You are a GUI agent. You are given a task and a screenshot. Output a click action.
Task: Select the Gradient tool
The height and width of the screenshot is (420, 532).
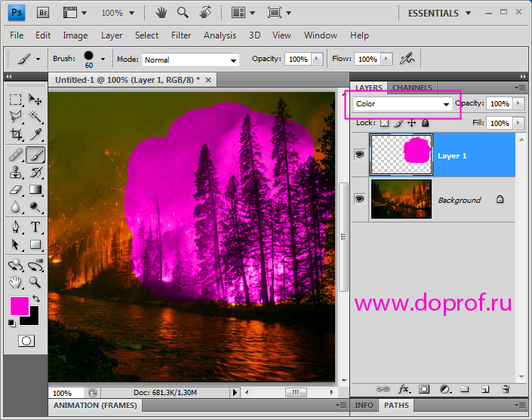pyautogui.click(x=35, y=190)
